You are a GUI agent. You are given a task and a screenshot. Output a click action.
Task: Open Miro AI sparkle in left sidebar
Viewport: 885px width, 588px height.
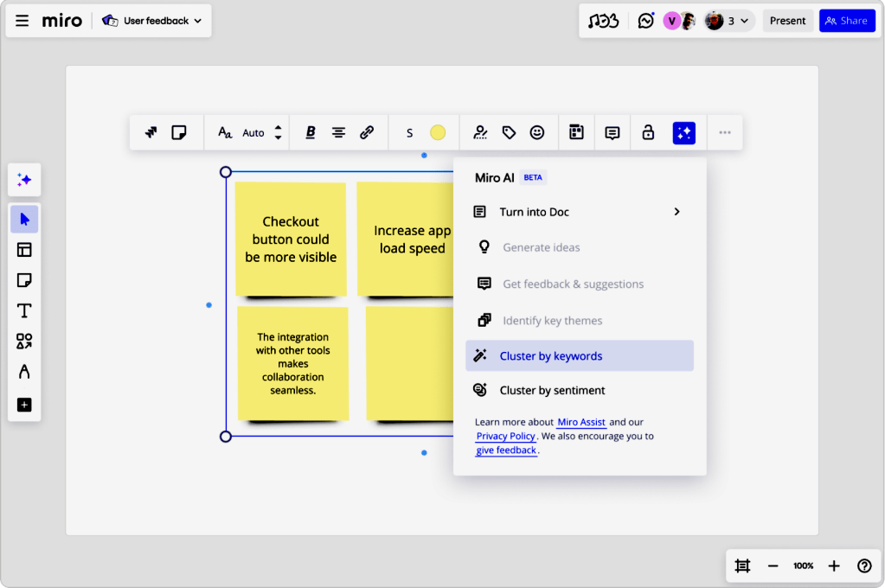(24, 180)
